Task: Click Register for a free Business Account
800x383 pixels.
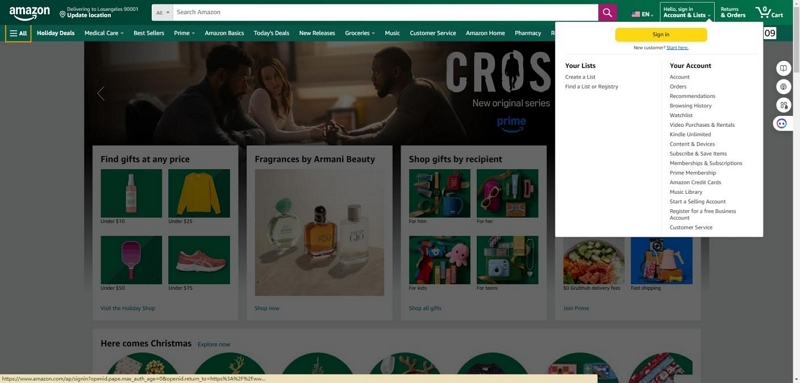Action: [703, 214]
